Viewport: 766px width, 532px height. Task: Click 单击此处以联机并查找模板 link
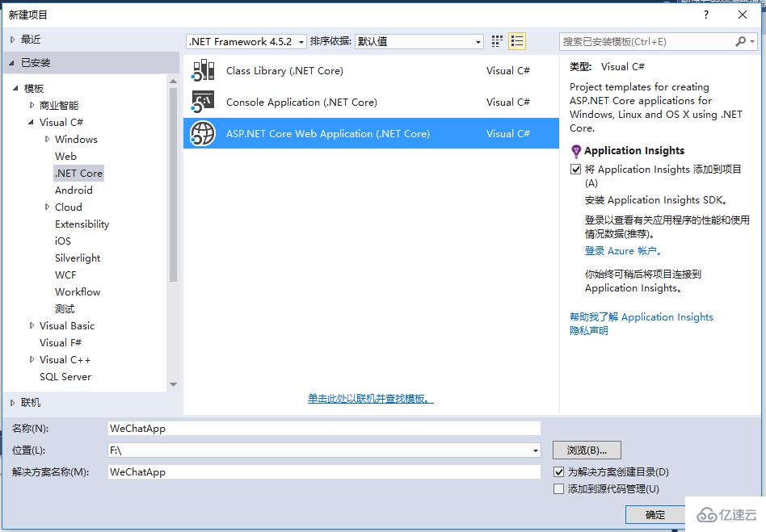pos(370,398)
